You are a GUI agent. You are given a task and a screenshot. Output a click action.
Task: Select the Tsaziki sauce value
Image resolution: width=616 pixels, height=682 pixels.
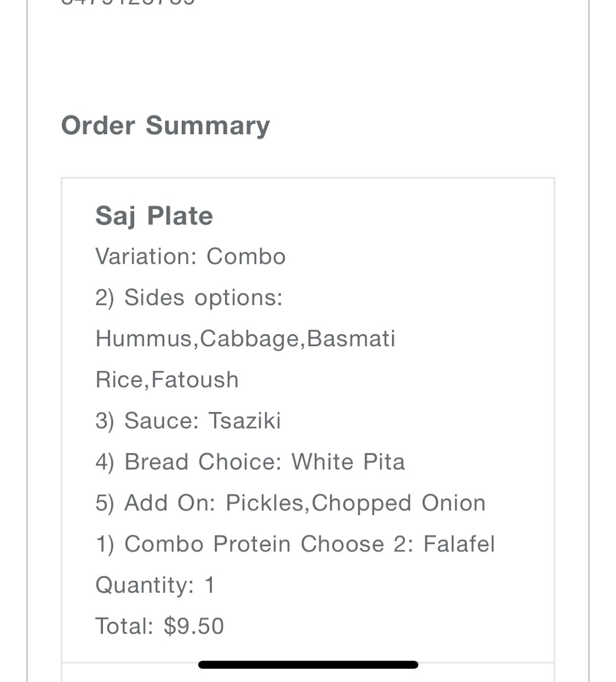[244, 421]
